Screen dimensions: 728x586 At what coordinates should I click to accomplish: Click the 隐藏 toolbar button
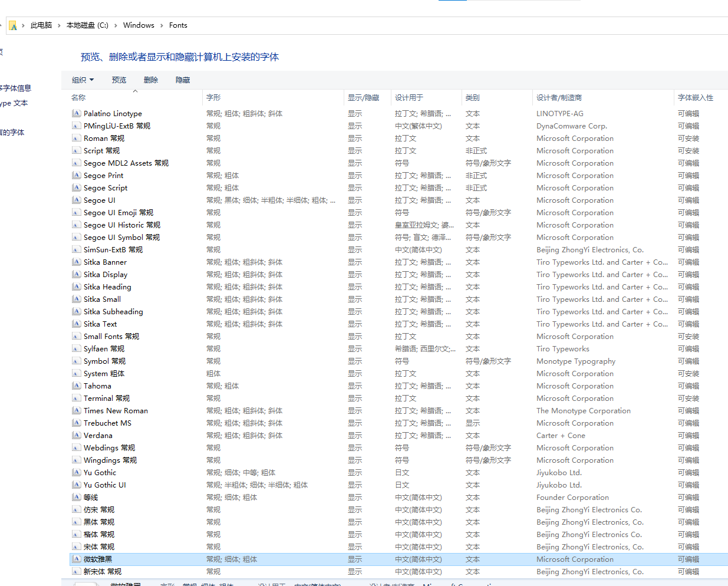pos(183,80)
